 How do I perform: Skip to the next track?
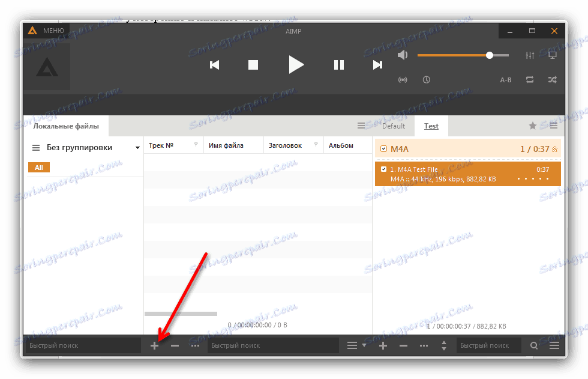tap(377, 65)
